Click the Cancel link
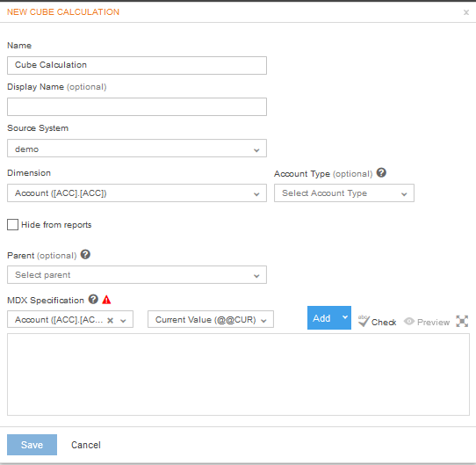476x465 pixels. click(86, 445)
